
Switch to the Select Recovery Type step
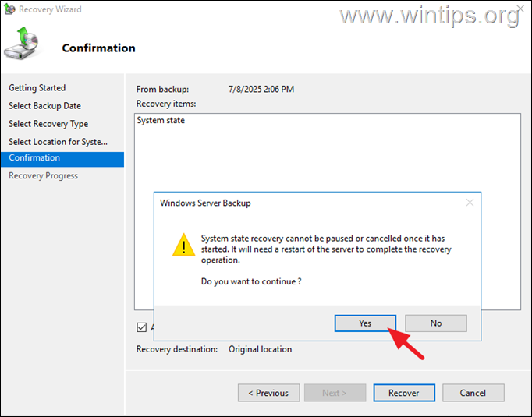[x=48, y=124]
